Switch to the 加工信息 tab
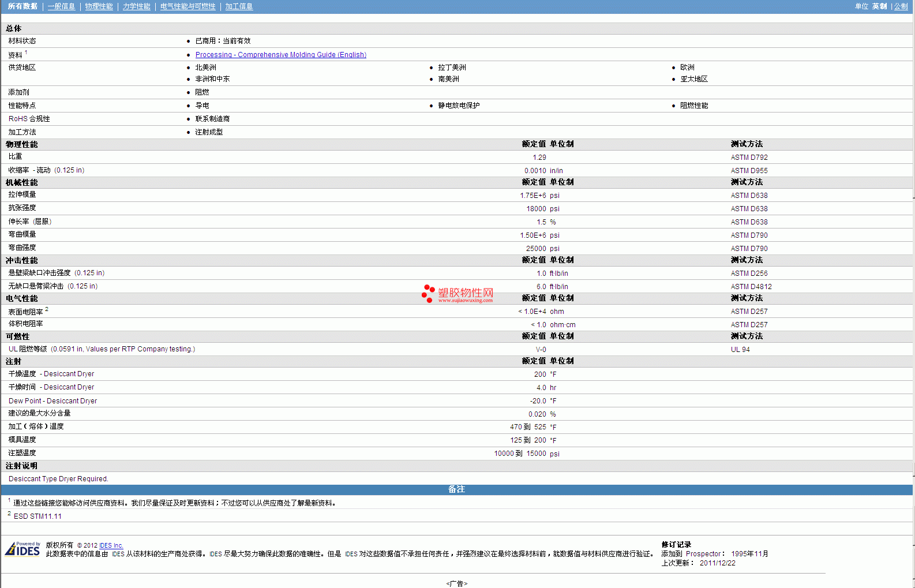The height and width of the screenshot is (588, 915). point(239,6)
